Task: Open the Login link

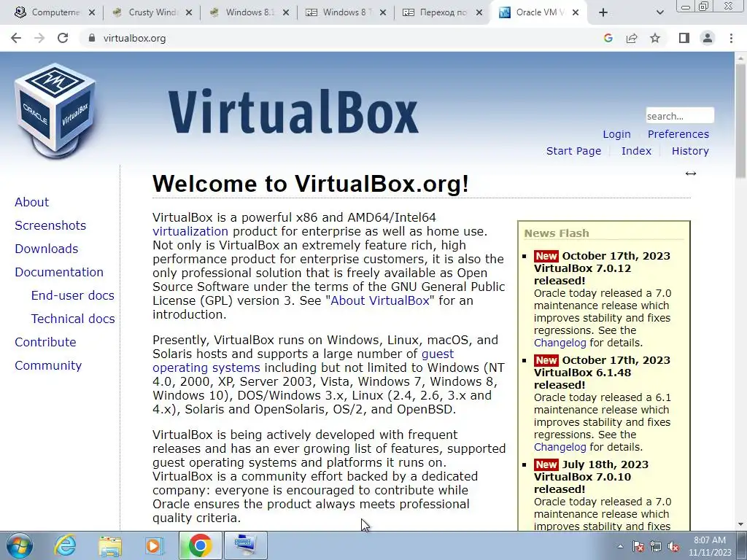Action: click(616, 134)
